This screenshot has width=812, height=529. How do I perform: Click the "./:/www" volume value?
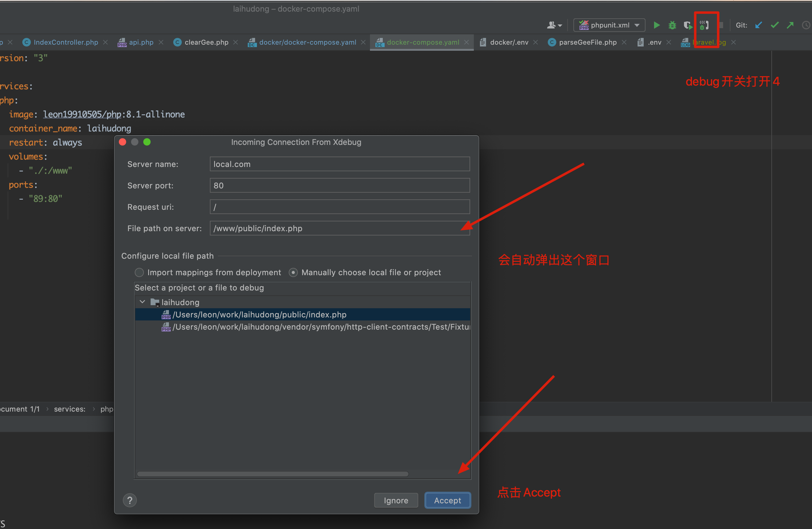pyautogui.click(x=50, y=170)
